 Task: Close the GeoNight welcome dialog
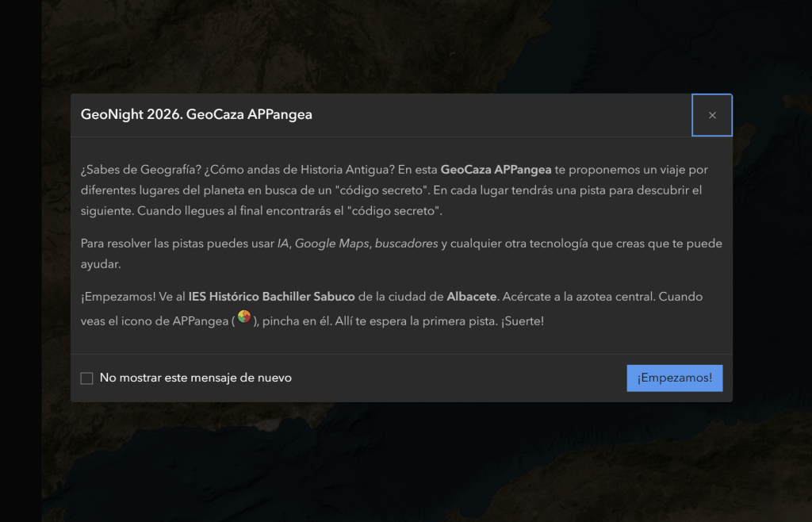pos(712,116)
